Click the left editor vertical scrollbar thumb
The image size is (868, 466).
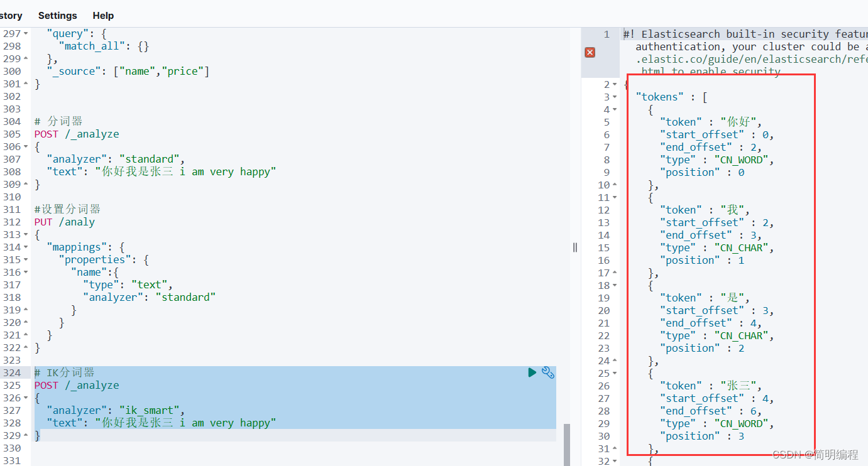tap(567, 444)
